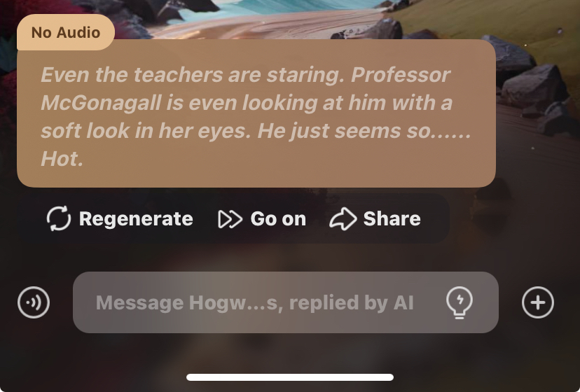Viewport: 580px width, 392px height.
Task: Click the Share curved arrow icon
Action: 343,218
